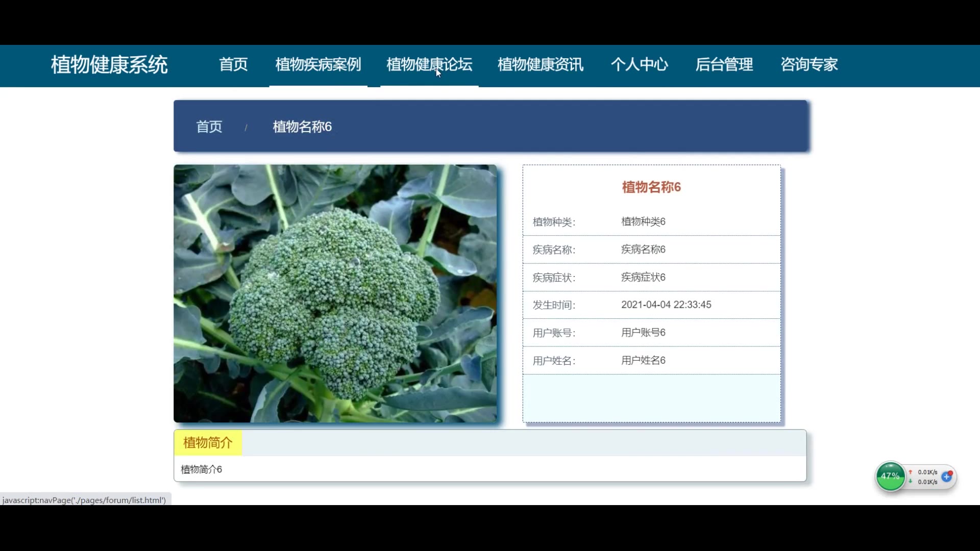Click the 发生时间 date value 2021-04-04

point(666,305)
